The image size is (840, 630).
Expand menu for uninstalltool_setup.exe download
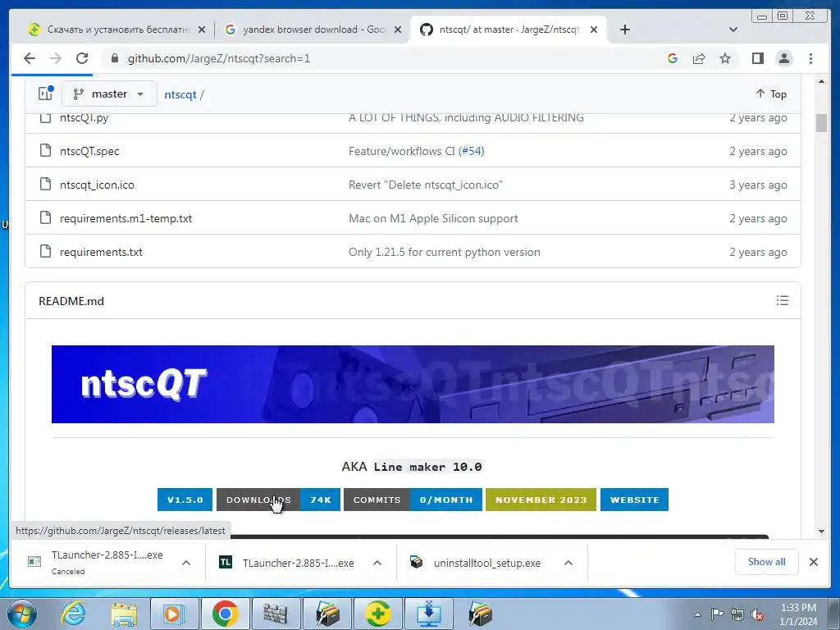(568, 563)
